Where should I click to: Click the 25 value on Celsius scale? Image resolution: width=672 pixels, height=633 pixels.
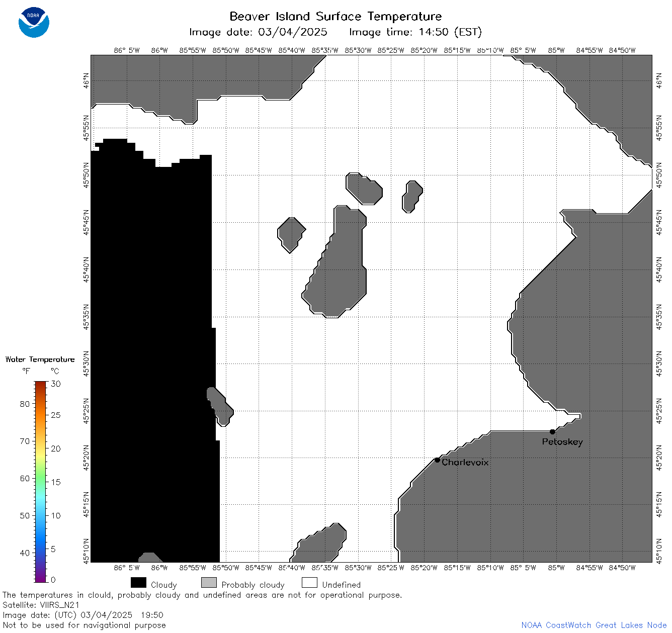tap(56, 415)
